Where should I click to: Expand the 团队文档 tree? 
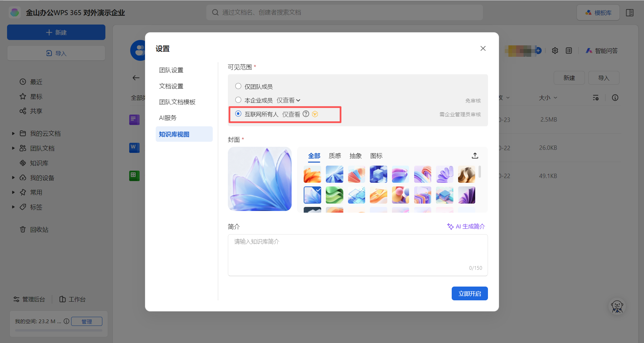[x=13, y=148]
